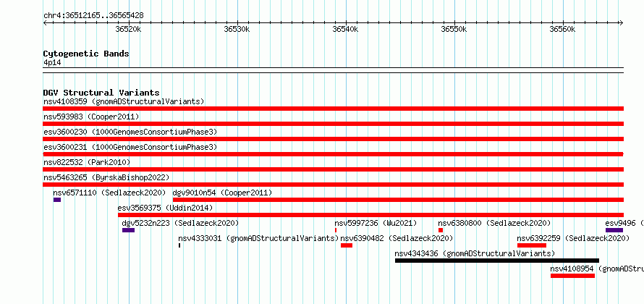The image size is (644, 304).
Task: Click the thin black nsv4333031 marker
Action: pyautogui.click(x=179, y=245)
